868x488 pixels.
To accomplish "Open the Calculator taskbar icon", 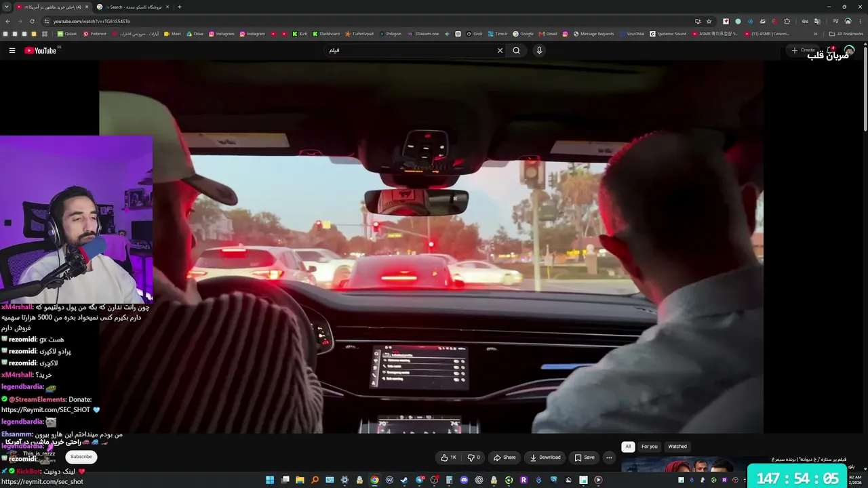I will pyautogui.click(x=449, y=480).
